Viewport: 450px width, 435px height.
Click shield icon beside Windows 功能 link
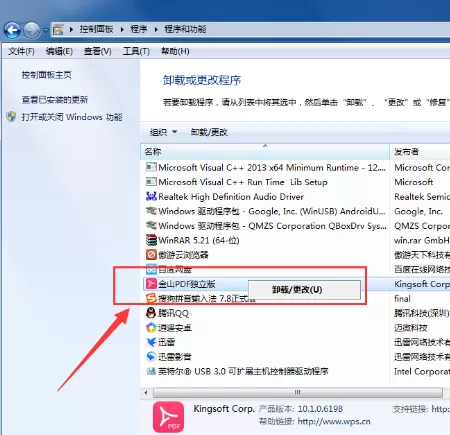point(12,117)
